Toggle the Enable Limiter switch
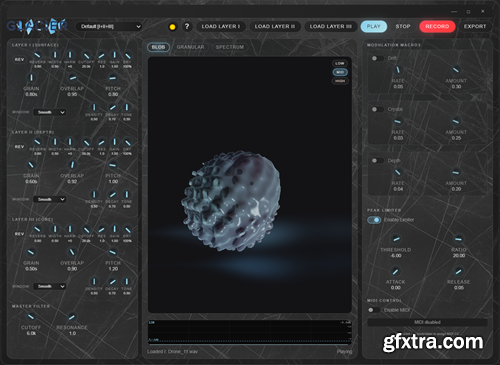Screen dimensions: 500x365 tap(374, 220)
